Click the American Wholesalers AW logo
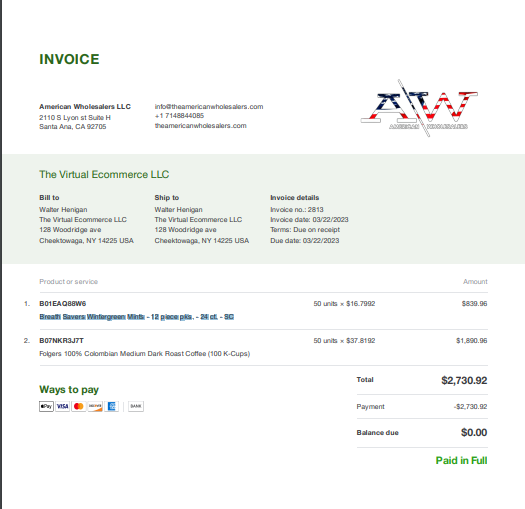The width and height of the screenshot is (525, 509). [x=419, y=108]
